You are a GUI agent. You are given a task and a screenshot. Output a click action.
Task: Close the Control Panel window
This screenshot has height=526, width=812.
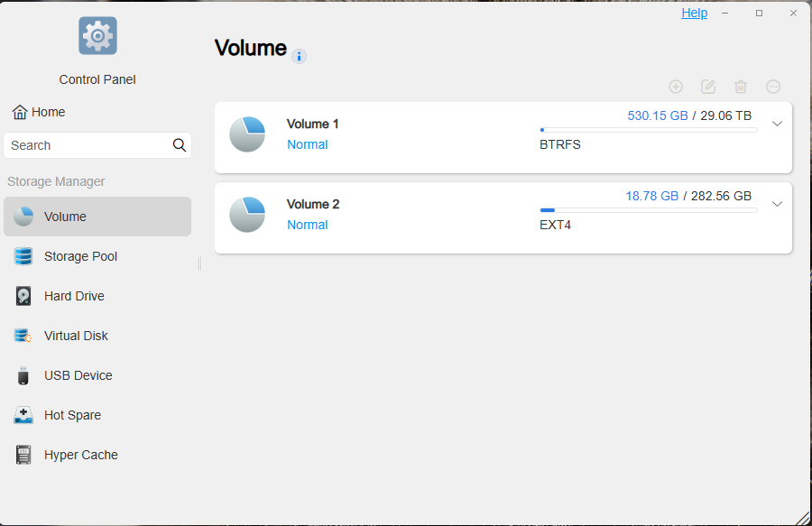point(793,13)
